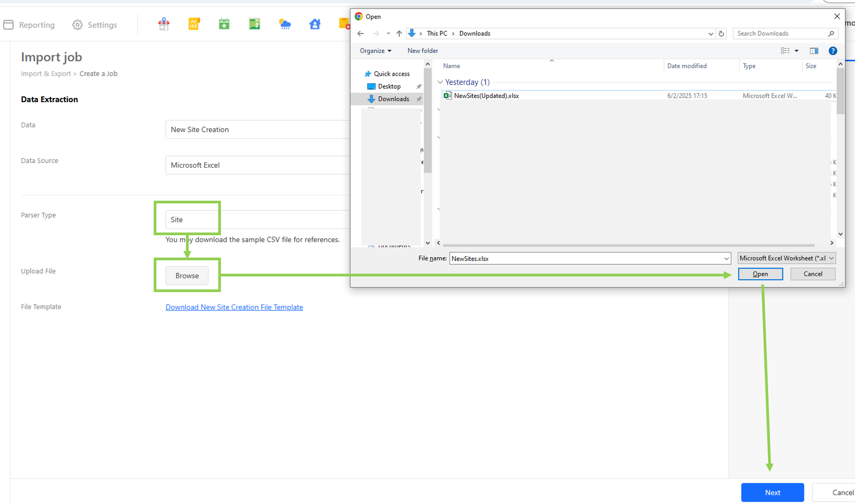Click the weather rain cloud icon
The width and height of the screenshot is (855, 504).
[285, 24]
